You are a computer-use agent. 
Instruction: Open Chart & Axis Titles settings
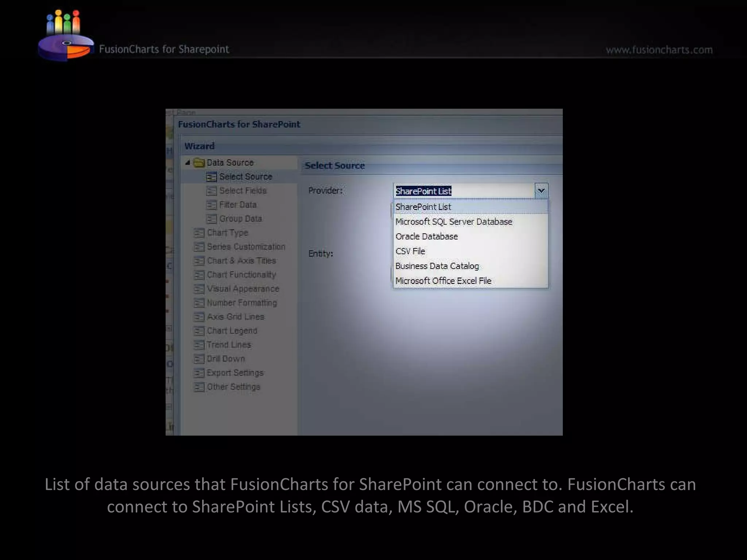tap(241, 261)
